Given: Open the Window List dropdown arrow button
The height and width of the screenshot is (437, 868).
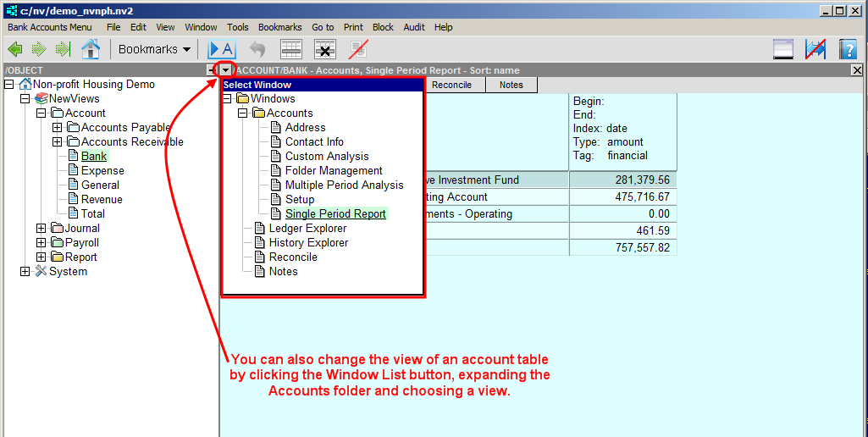Looking at the screenshot, I should pos(226,70).
